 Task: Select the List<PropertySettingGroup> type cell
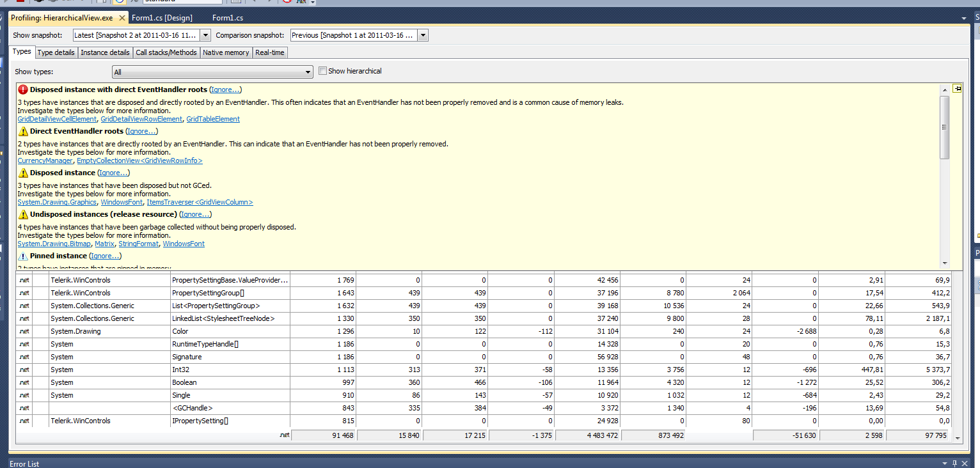pyautogui.click(x=230, y=306)
